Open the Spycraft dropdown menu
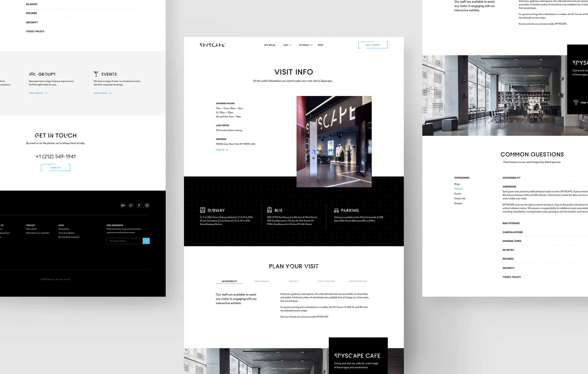 pos(305,45)
